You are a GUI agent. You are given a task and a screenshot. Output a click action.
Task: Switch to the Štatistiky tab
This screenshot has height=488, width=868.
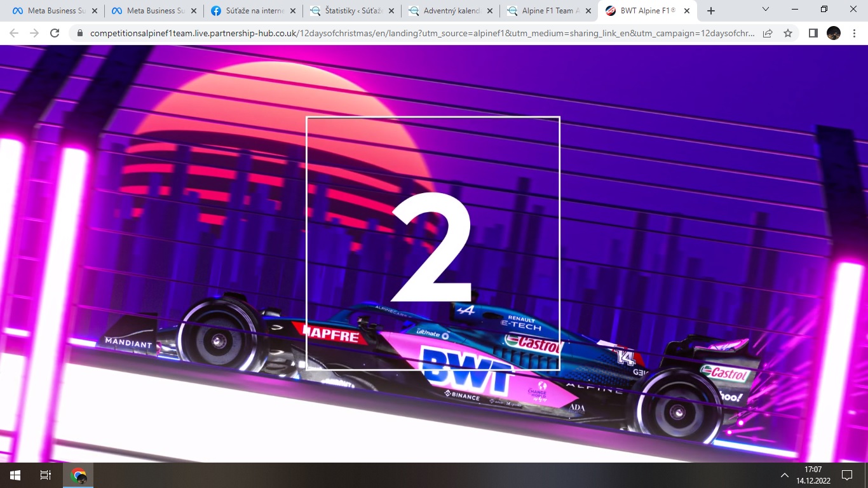[346, 11]
